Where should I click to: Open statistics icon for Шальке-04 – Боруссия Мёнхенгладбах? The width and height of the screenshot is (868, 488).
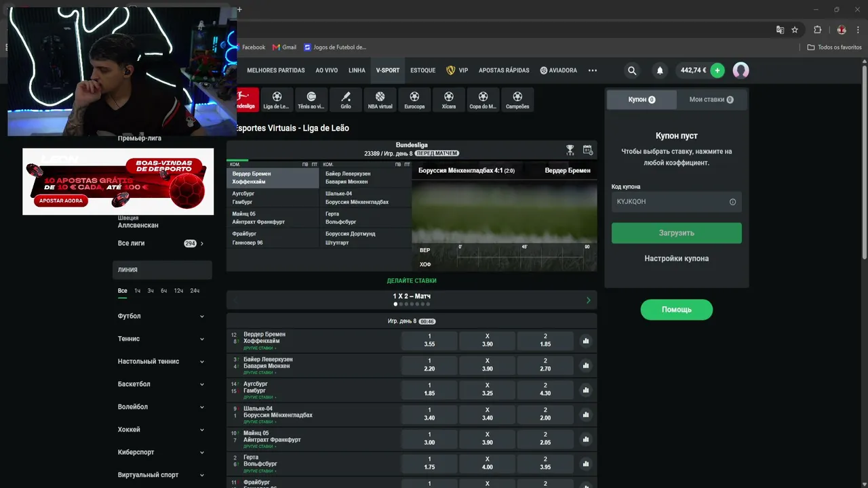point(586,415)
